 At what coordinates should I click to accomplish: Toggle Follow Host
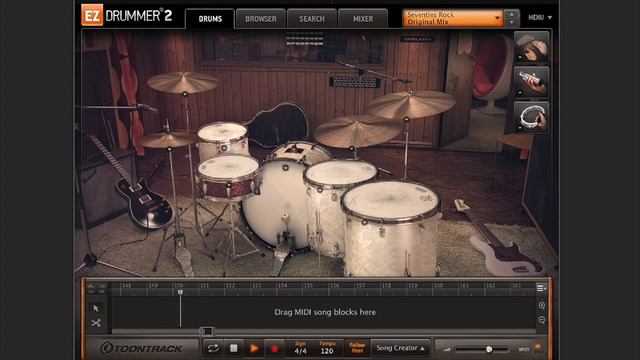357,348
